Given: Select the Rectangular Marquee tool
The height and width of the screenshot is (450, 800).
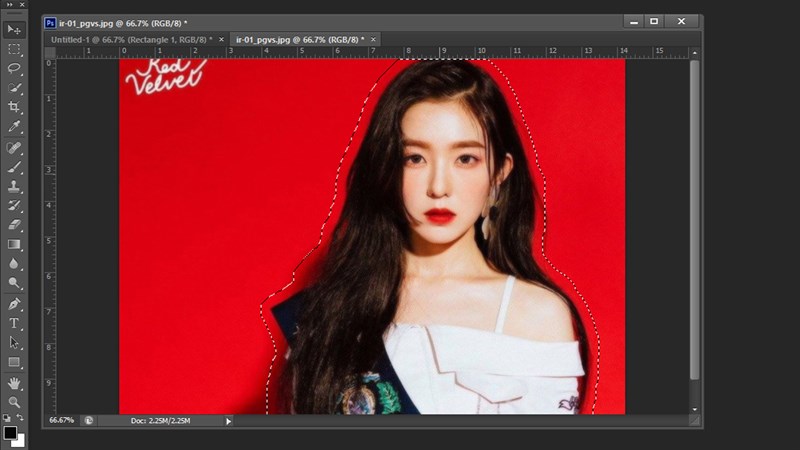Looking at the screenshot, I should [x=14, y=49].
